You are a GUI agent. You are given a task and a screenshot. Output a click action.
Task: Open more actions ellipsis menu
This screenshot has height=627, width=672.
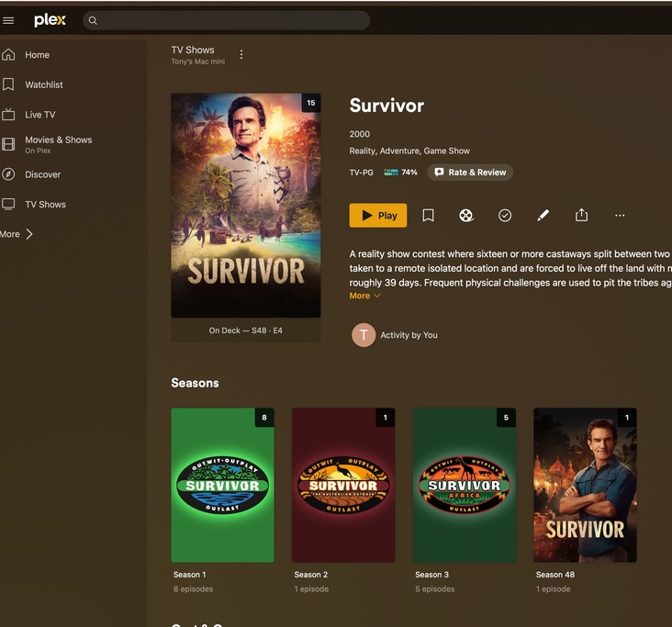[620, 215]
